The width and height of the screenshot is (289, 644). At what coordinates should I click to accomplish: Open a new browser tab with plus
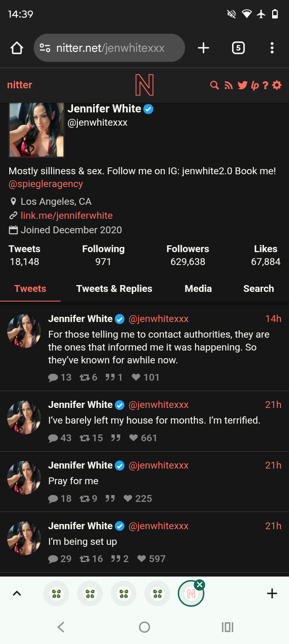[x=204, y=48]
